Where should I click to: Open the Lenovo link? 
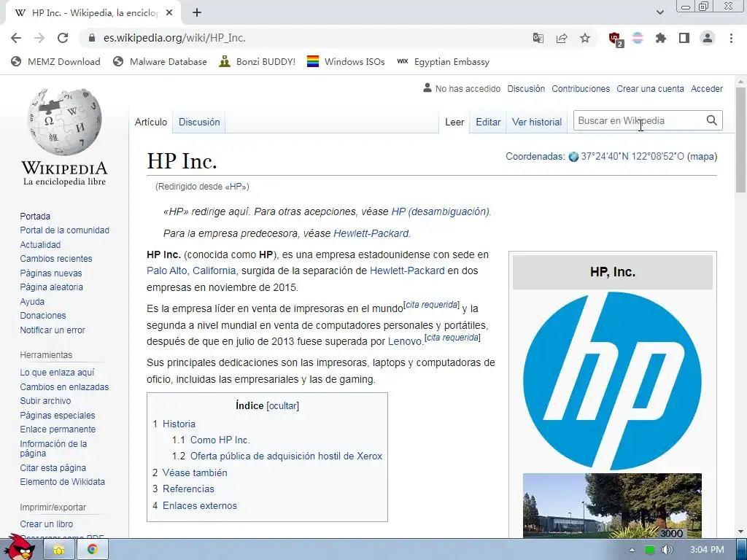405,341
